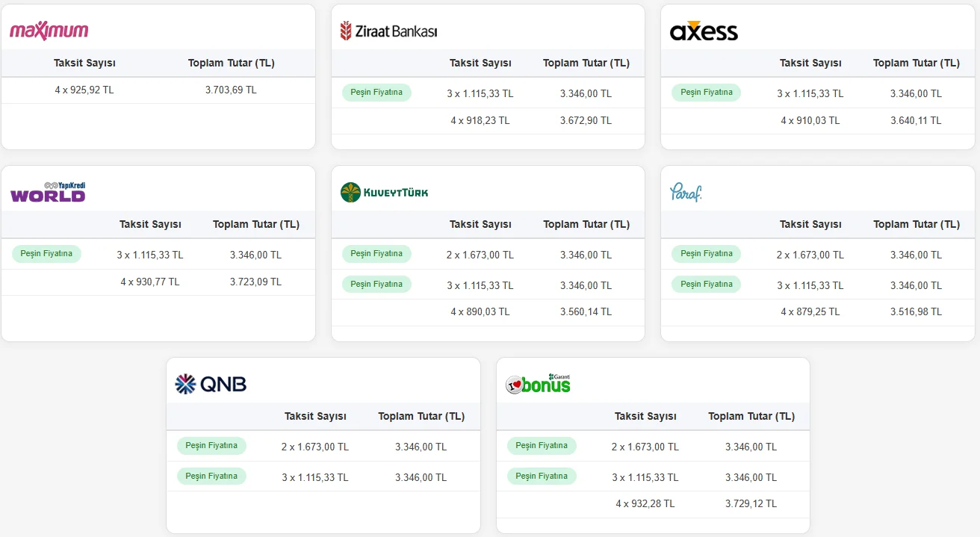The width and height of the screenshot is (980, 537).
Task: Click QNB 2-installment Peşin Fiyatına badge
Action: (211, 446)
